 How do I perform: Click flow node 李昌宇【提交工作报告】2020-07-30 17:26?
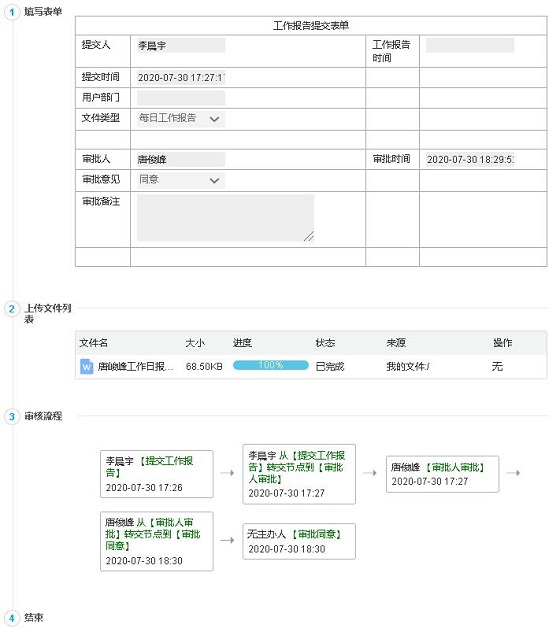pyautogui.click(x=157, y=474)
